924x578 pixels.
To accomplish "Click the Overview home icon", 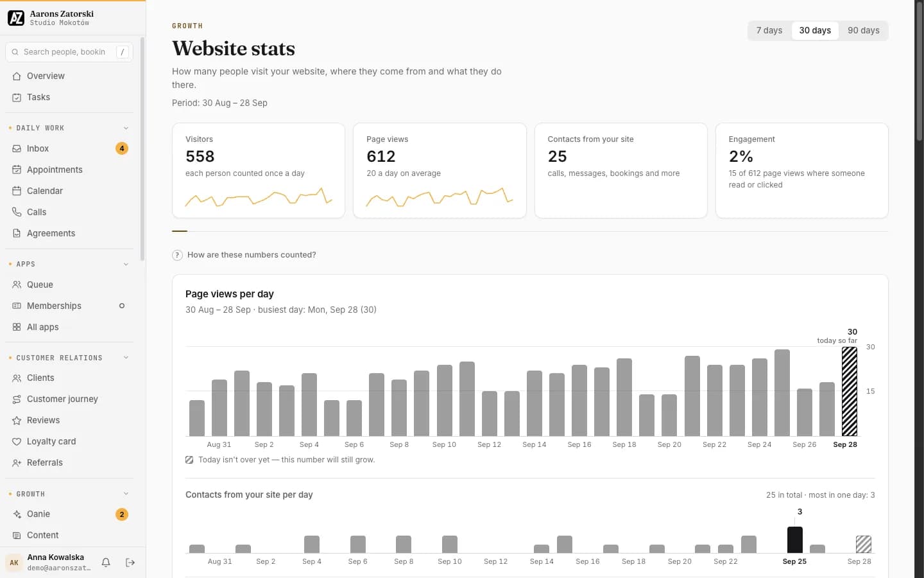I will pyautogui.click(x=17, y=76).
